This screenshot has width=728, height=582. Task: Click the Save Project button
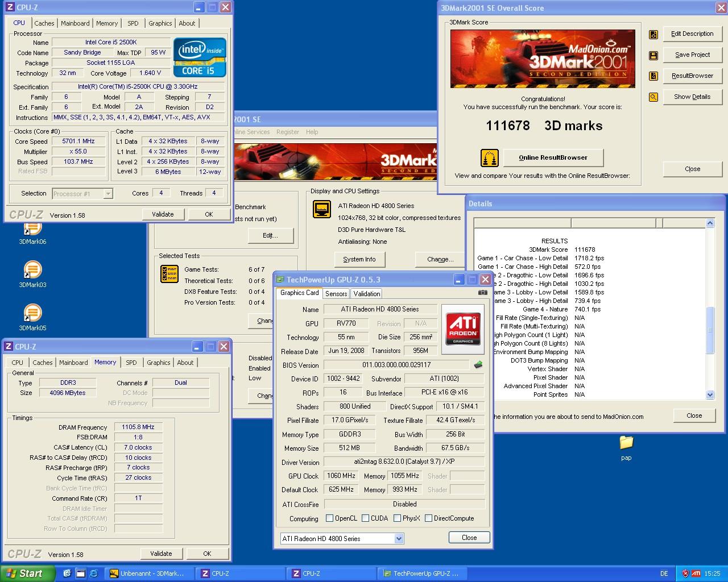(x=692, y=55)
